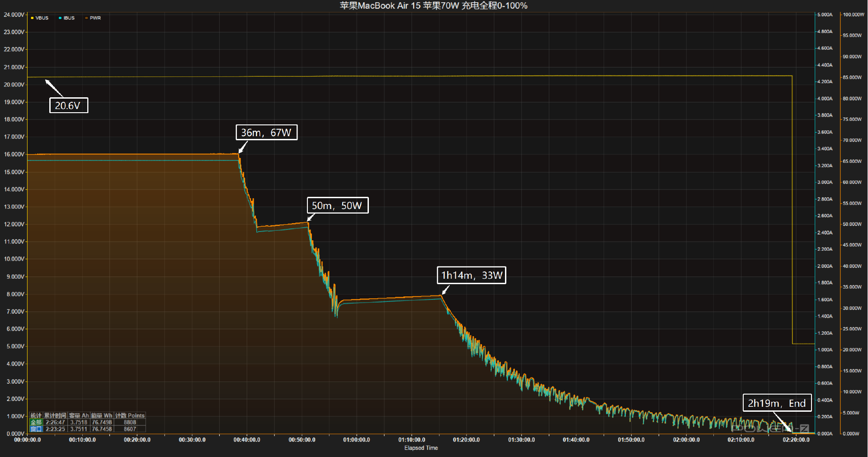Click the 70.000W power axis label
Viewport: 868px width, 457px height.
[x=852, y=140]
